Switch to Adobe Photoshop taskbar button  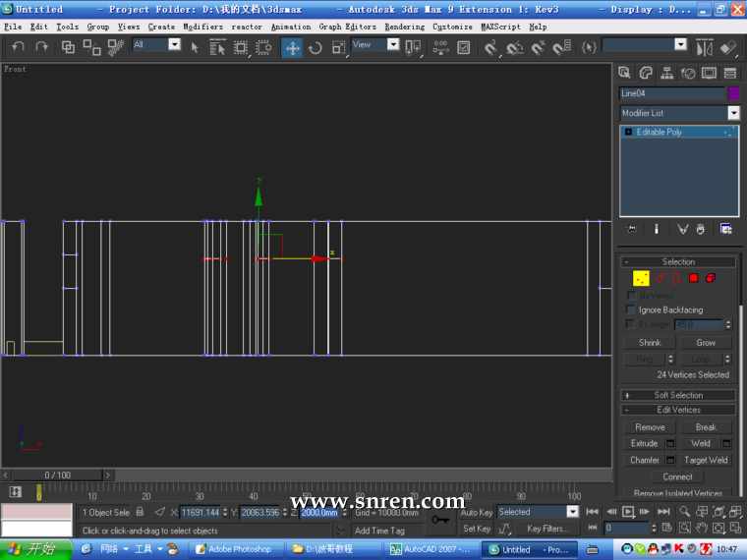[x=234, y=549]
